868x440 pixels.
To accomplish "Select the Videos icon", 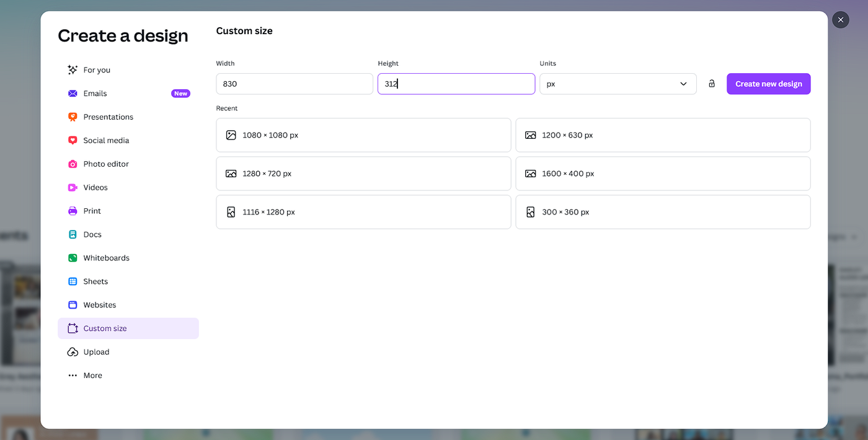I will click(x=73, y=188).
